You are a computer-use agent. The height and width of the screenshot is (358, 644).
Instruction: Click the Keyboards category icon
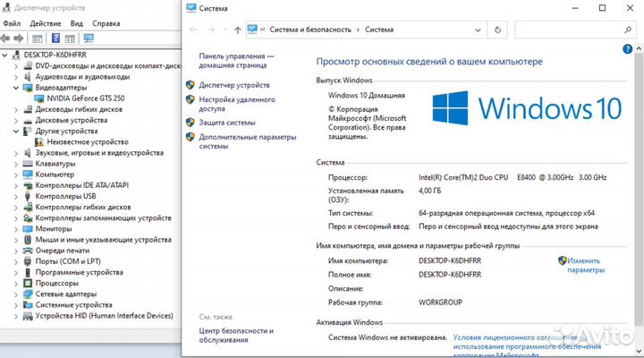click(28, 164)
